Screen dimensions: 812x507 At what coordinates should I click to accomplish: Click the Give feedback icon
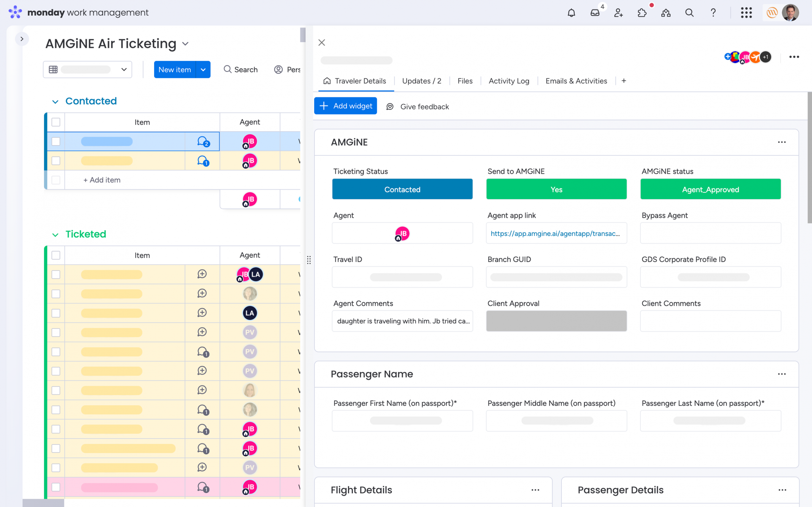point(390,107)
